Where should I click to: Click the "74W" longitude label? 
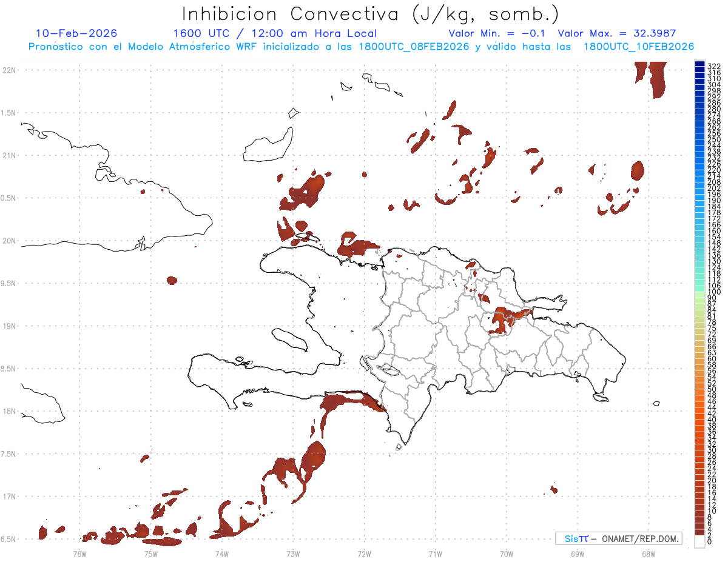coord(221,553)
